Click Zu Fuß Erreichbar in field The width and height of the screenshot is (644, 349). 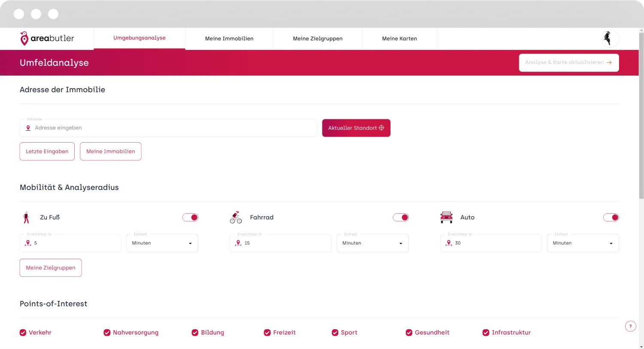(x=70, y=243)
